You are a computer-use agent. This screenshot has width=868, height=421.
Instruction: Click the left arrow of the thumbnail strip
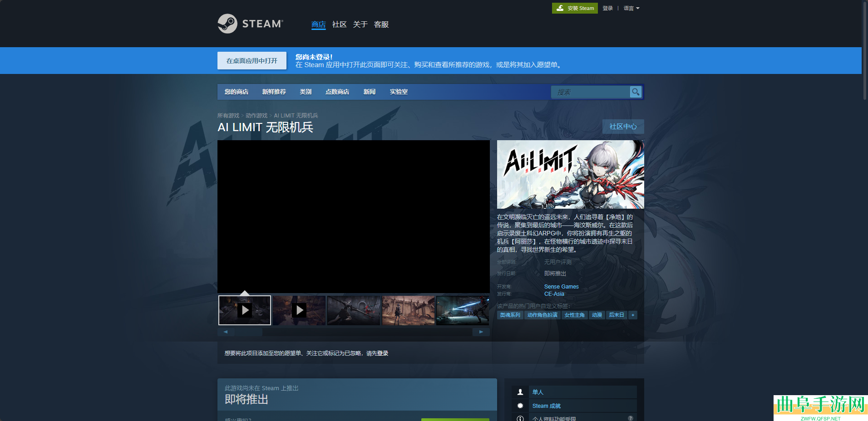(x=226, y=332)
